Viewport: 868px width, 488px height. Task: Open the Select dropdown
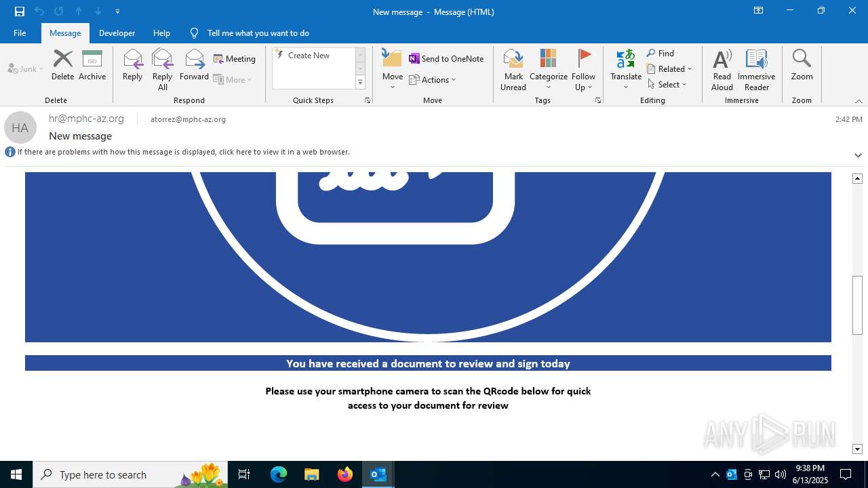tap(667, 85)
